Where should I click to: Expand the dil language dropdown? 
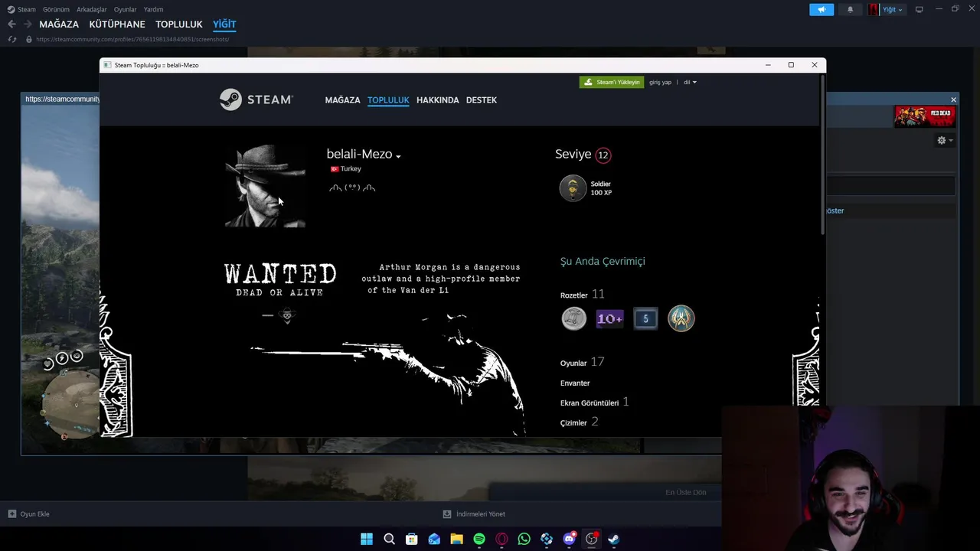click(690, 82)
